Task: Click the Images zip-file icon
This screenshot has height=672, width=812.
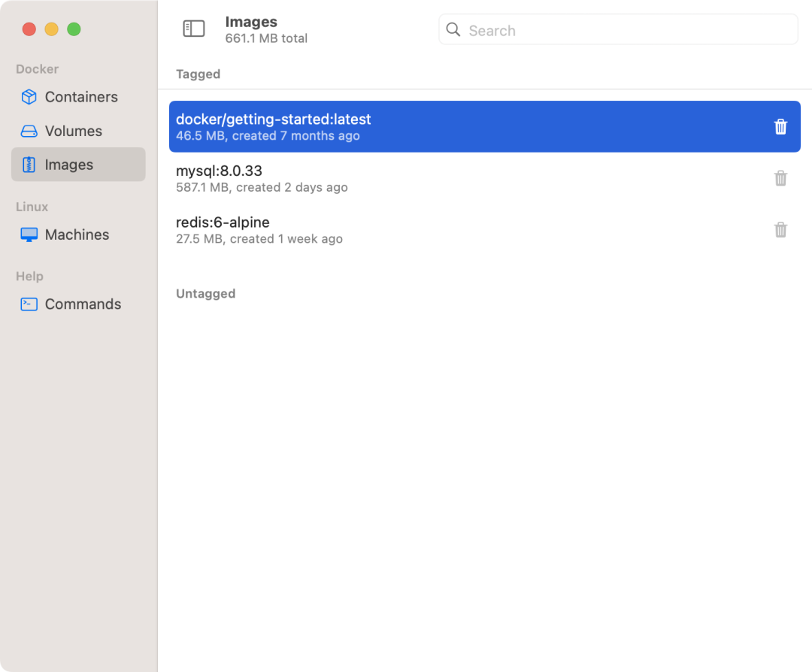Action: tap(29, 165)
